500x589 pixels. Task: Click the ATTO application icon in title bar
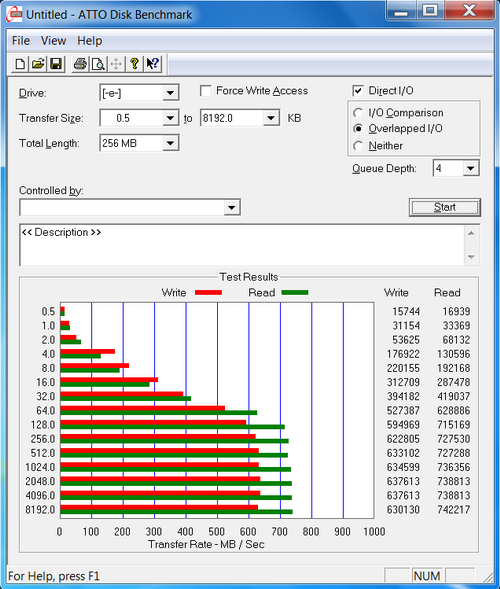click(15, 14)
